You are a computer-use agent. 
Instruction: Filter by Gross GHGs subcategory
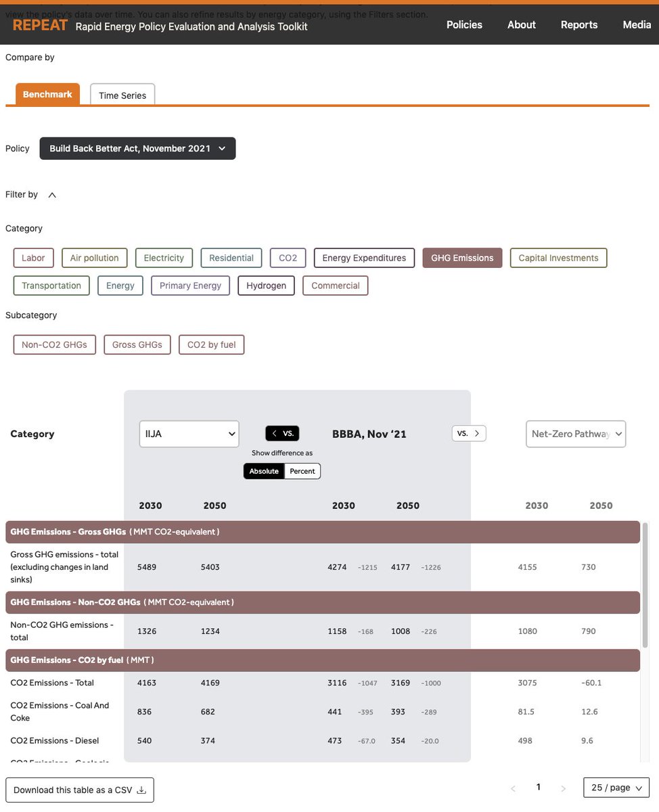137,344
